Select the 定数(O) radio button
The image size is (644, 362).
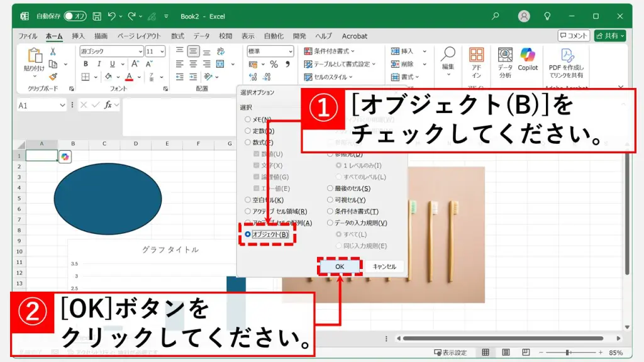click(248, 131)
